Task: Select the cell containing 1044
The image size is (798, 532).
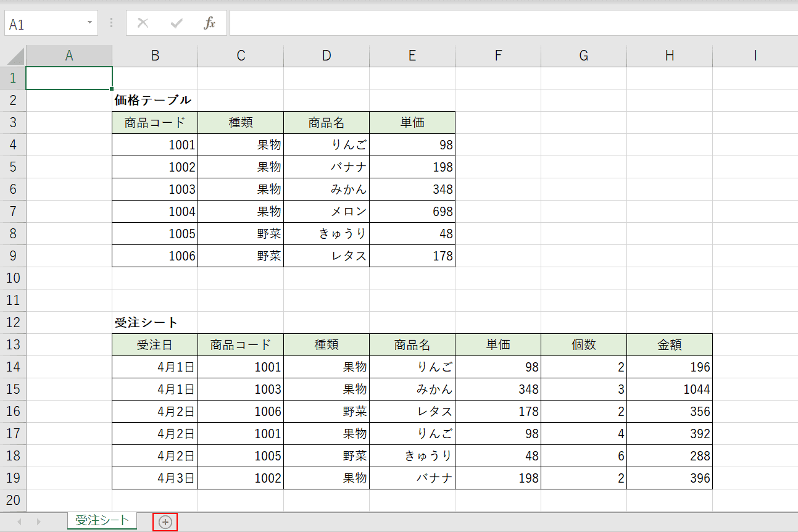Action: [x=670, y=389]
